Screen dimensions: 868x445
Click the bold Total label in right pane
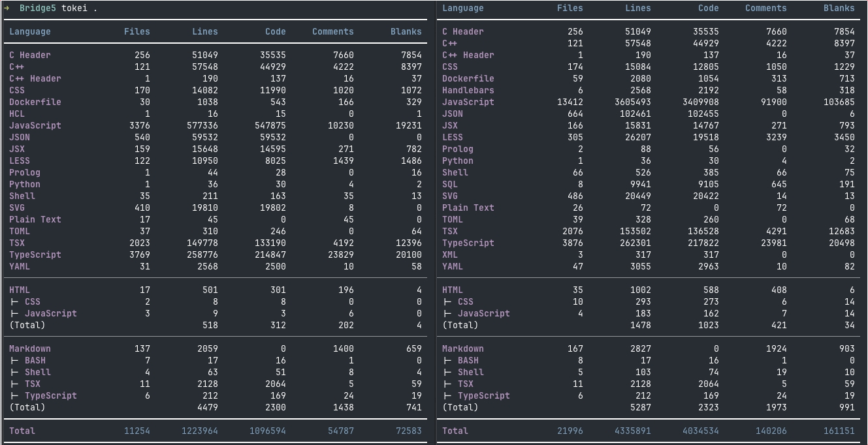455,431
